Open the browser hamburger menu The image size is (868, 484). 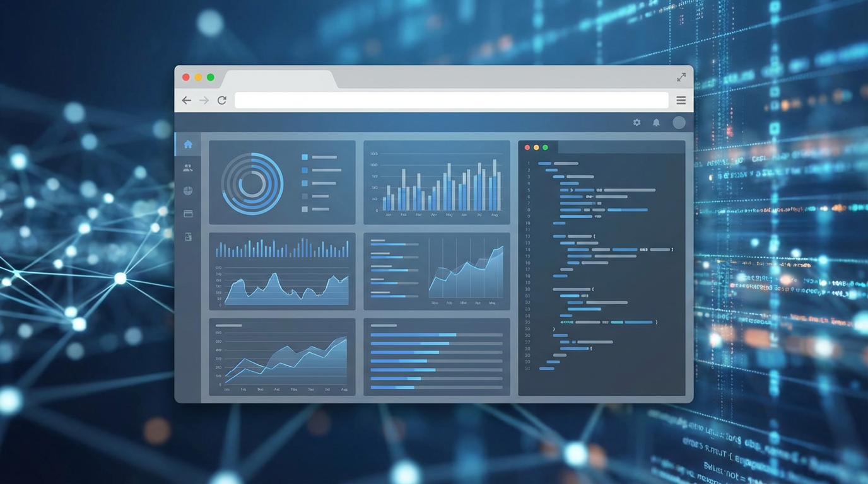681,100
